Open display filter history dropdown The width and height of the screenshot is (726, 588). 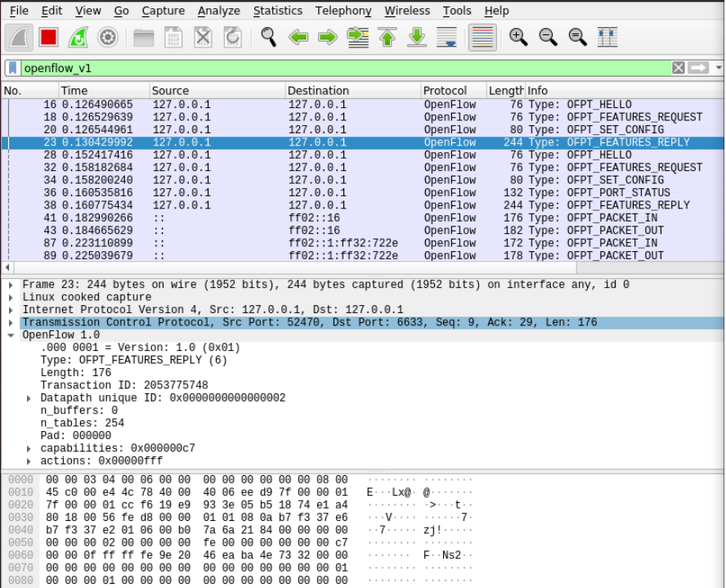coord(718,68)
